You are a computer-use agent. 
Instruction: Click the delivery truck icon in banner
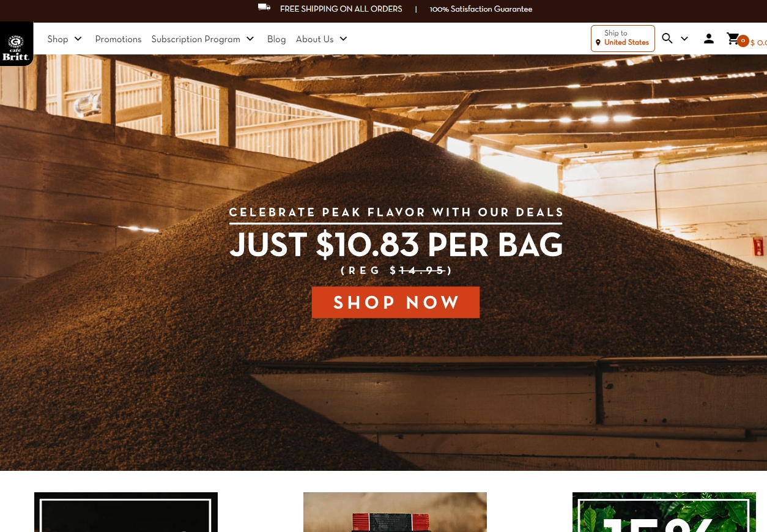pos(264,8)
